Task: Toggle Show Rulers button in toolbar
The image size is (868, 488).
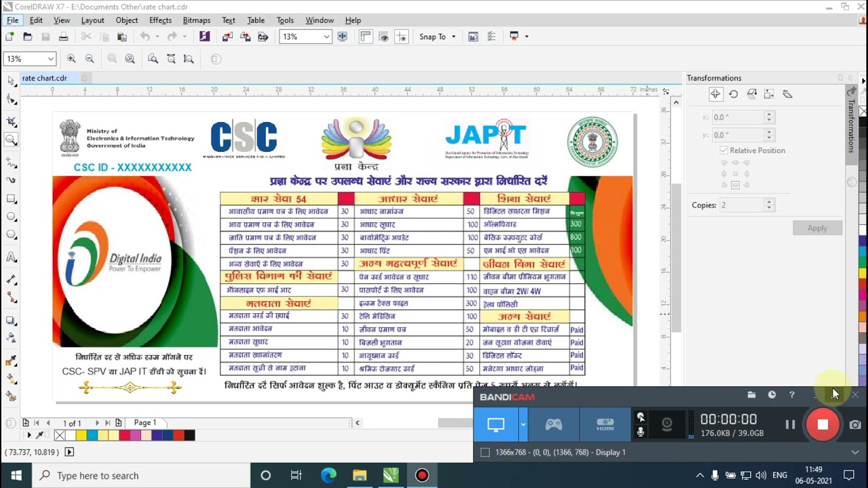Action: [366, 37]
